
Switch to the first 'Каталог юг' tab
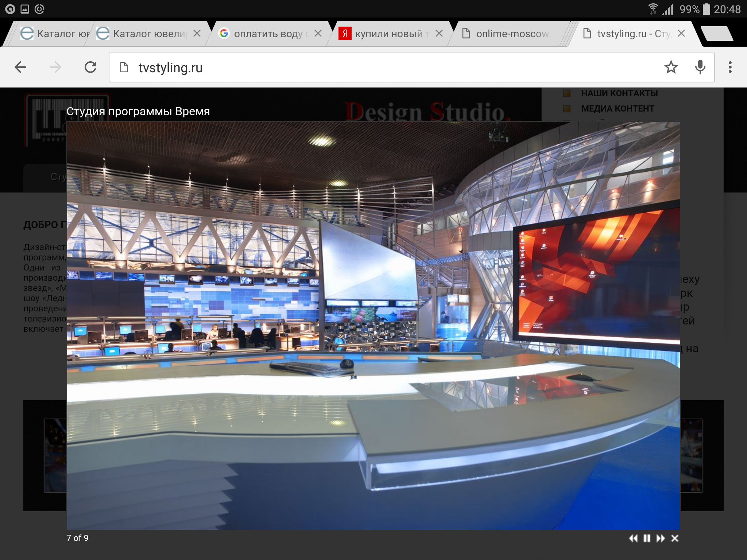[x=55, y=34]
